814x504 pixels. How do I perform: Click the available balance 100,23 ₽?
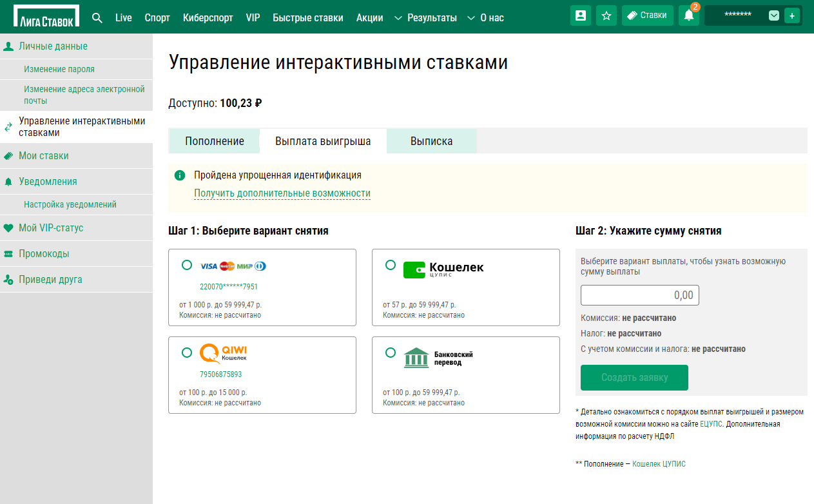tap(241, 103)
